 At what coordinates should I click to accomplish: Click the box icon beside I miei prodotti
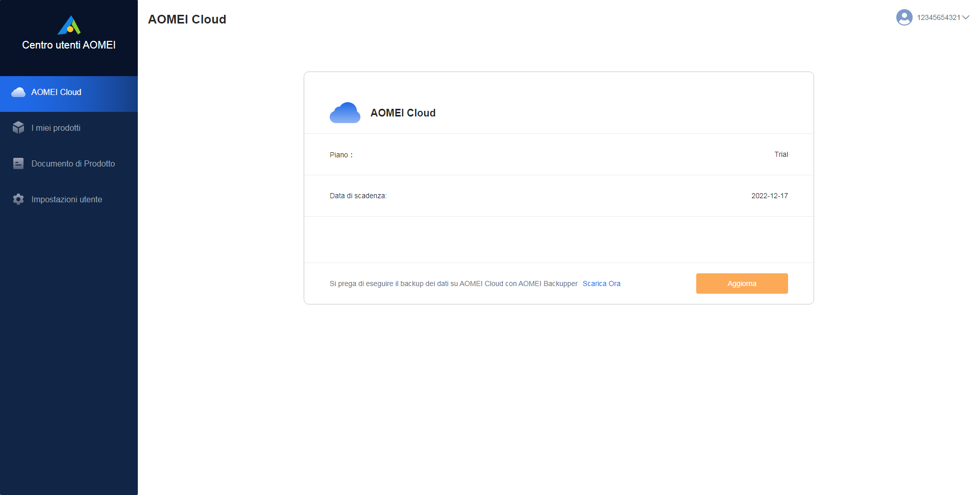pos(18,128)
